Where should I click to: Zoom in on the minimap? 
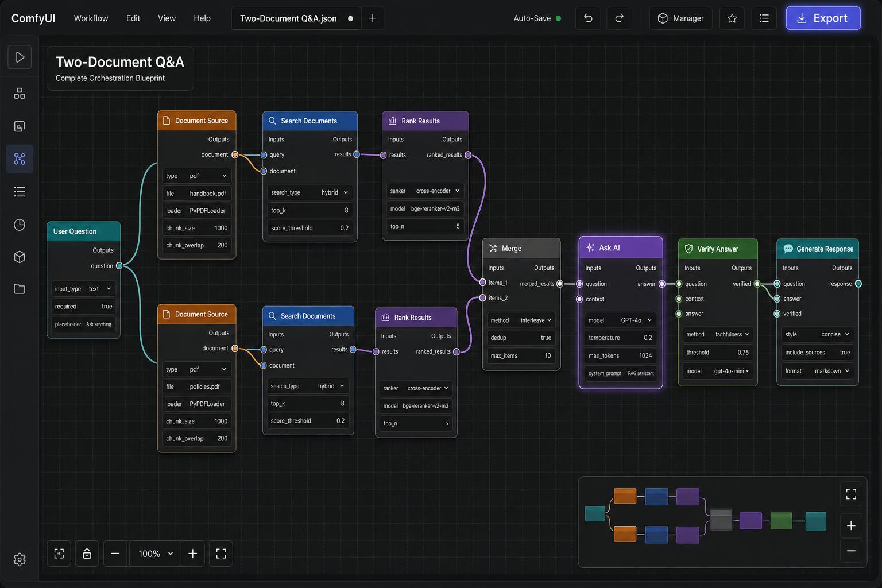[x=851, y=525]
